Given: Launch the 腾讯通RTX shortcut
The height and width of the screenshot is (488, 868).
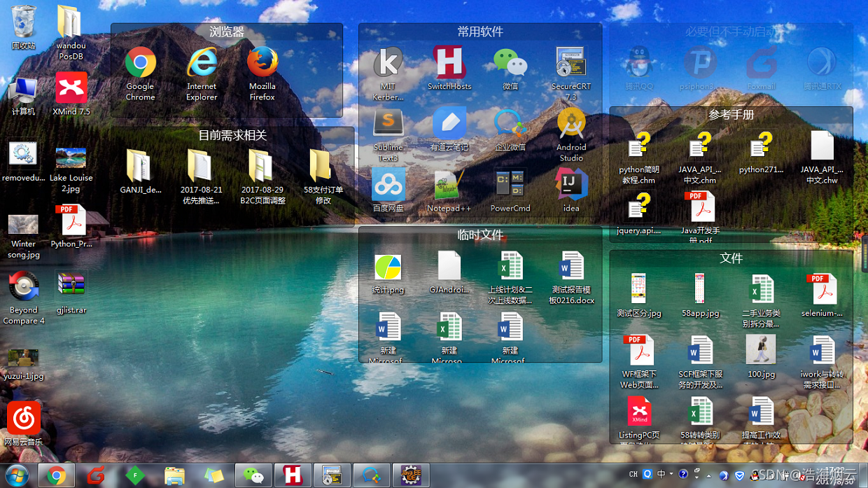Looking at the screenshot, I should [822, 63].
